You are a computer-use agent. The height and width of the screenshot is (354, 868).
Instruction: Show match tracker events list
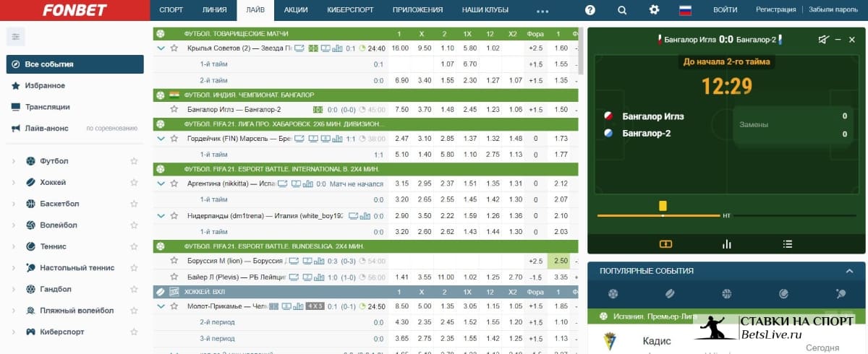tap(788, 244)
